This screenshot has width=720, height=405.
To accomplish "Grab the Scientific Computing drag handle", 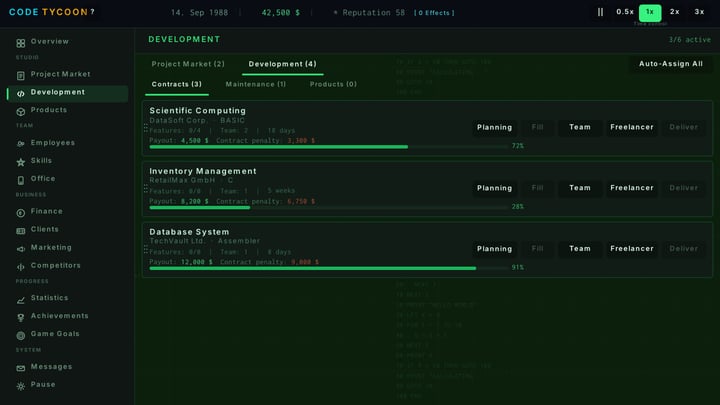I will click(146, 128).
